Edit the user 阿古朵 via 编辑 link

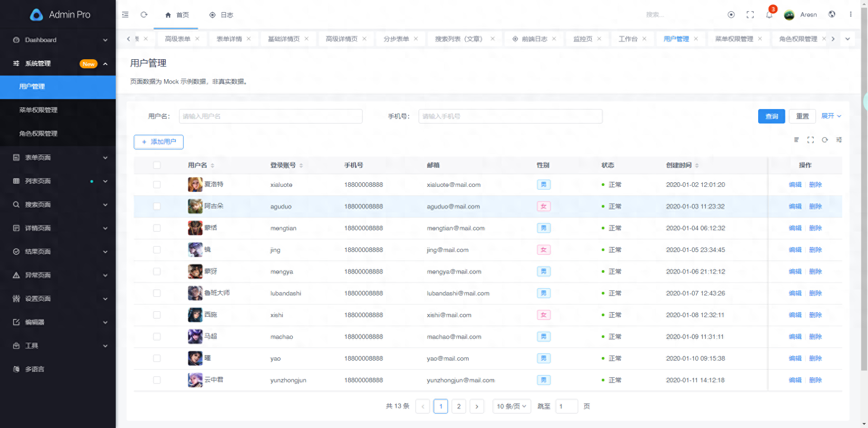coord(794,206)
